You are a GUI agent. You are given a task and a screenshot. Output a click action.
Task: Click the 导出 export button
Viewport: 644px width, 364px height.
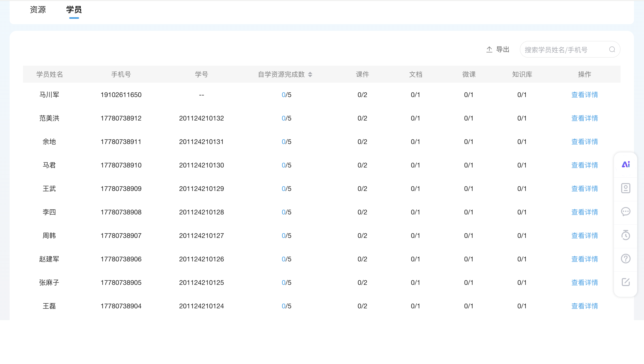(498, 49)
